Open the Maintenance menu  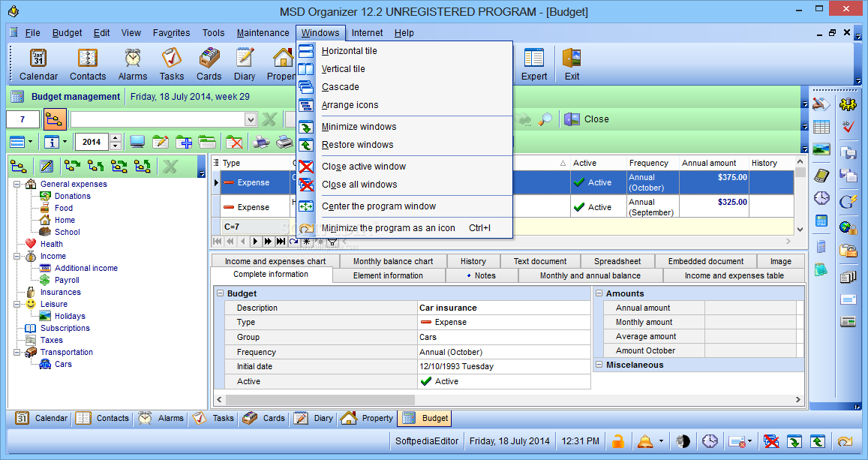pos(263,33)
